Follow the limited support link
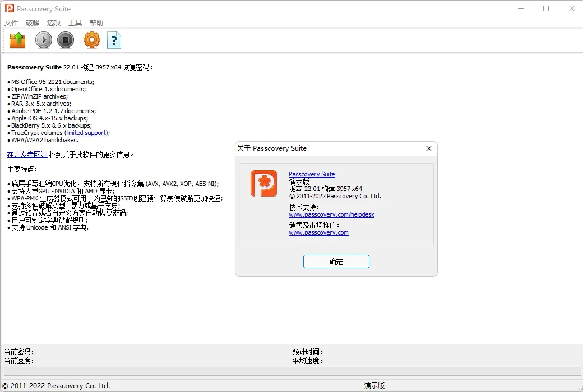The width and height of the screenshot is (583, 392). click(x=86, y=133)
